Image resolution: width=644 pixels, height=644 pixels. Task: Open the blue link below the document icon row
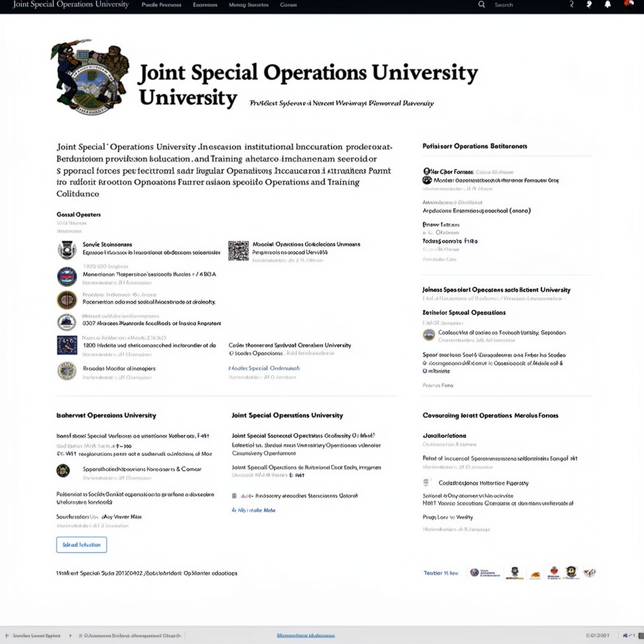(x=253, y=510)
